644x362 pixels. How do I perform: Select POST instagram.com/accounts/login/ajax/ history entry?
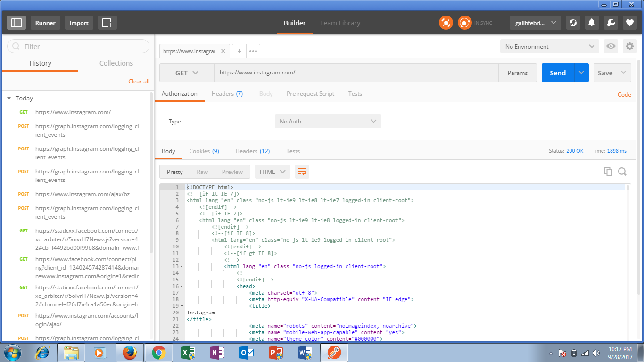[x=78, y=320]
